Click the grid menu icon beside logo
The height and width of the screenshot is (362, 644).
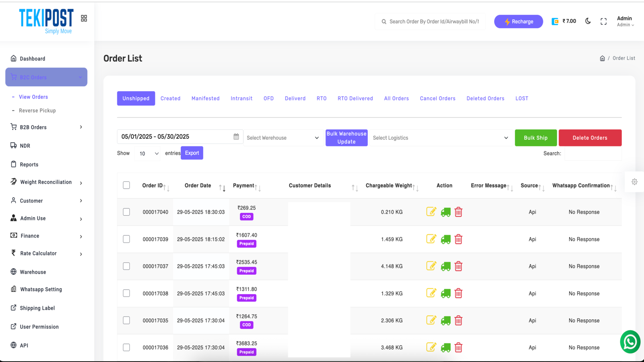click(x=84, y=19)
